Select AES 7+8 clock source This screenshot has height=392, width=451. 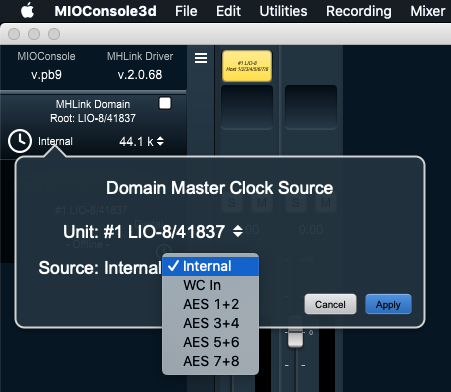210,361
